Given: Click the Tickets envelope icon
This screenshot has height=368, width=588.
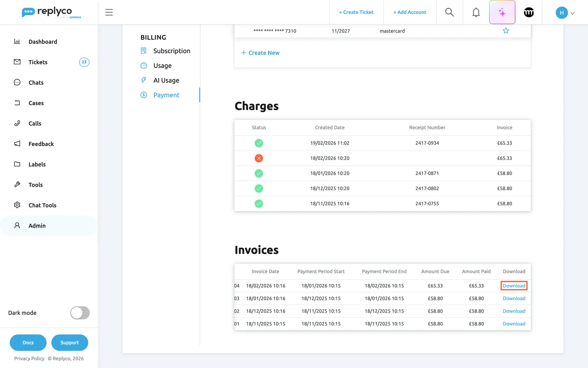Looking at the screenshot, I should click(17, 62).
